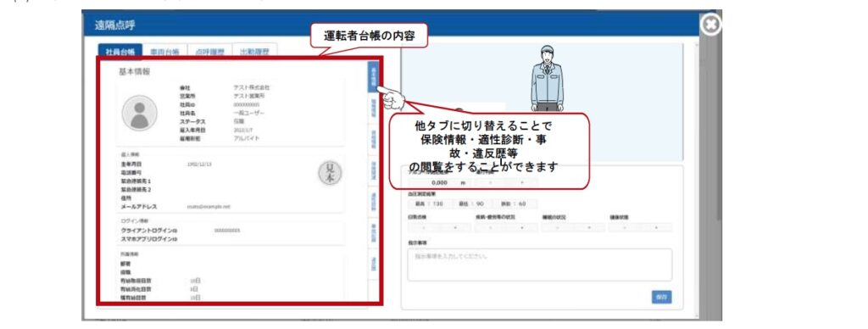Open the 疾病・疲労等の状況 dropdown

pos(506,227)
